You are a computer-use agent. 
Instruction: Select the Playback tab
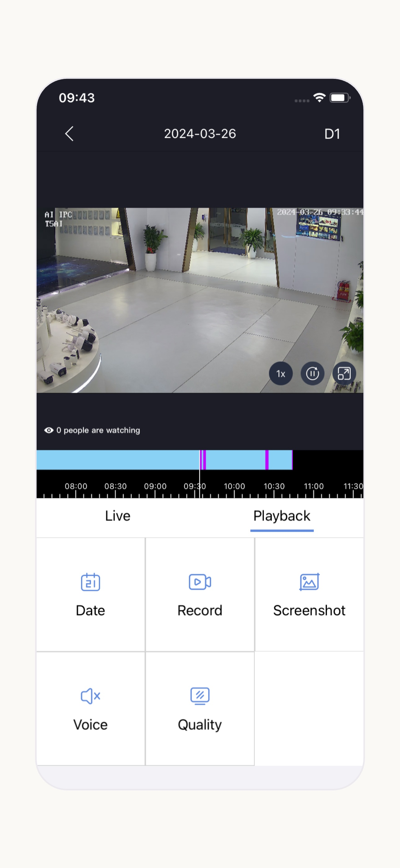tap(282, 517)
